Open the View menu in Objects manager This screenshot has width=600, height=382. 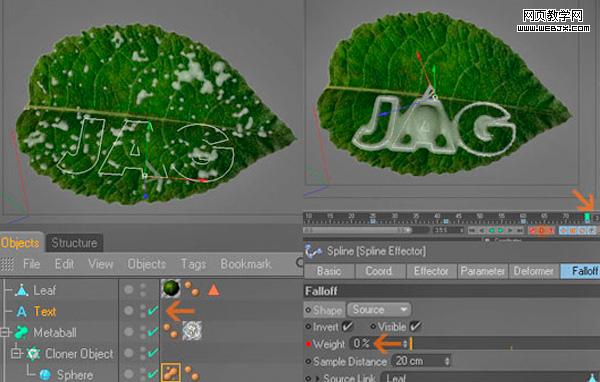(x=101, y=264)
